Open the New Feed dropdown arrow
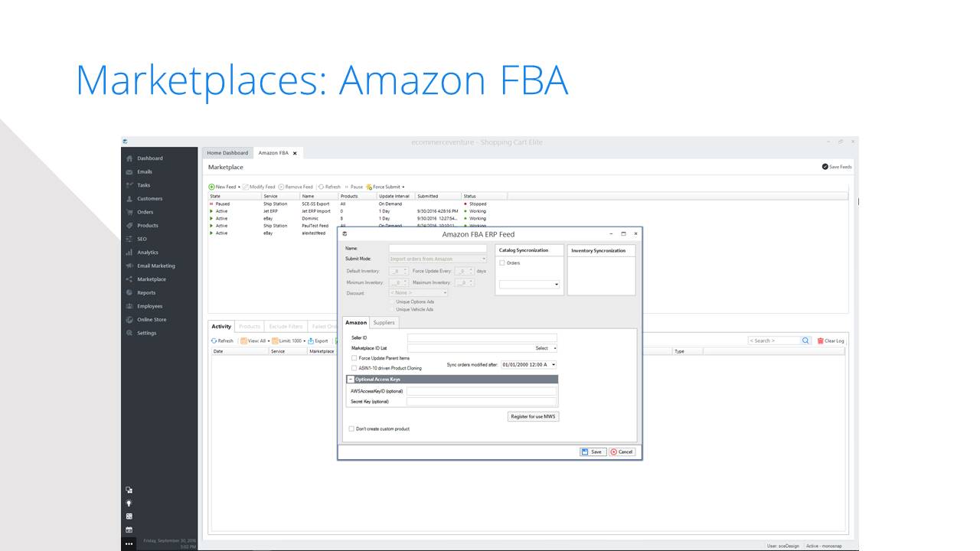 (x=240, y=187)
